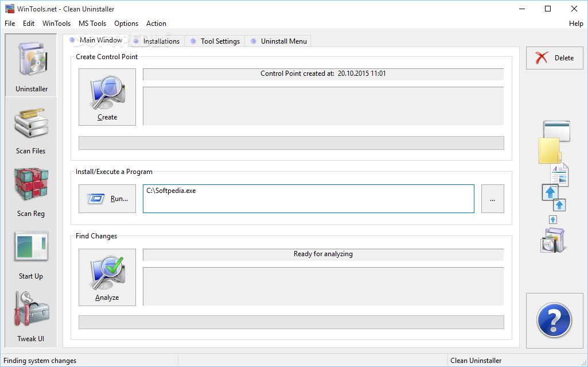Click the Create control point button
The width and height of the screenshot is (588, 367).
(107, 97)
